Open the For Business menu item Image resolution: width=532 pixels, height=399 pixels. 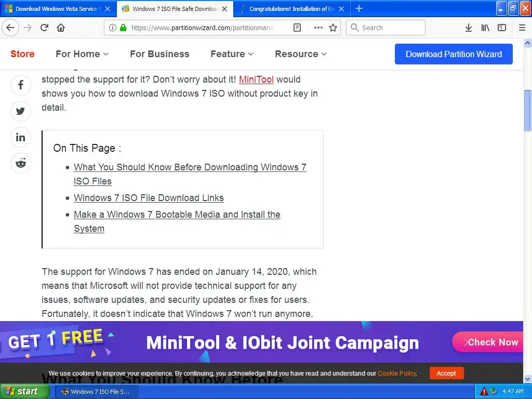(x=159, y=54)
